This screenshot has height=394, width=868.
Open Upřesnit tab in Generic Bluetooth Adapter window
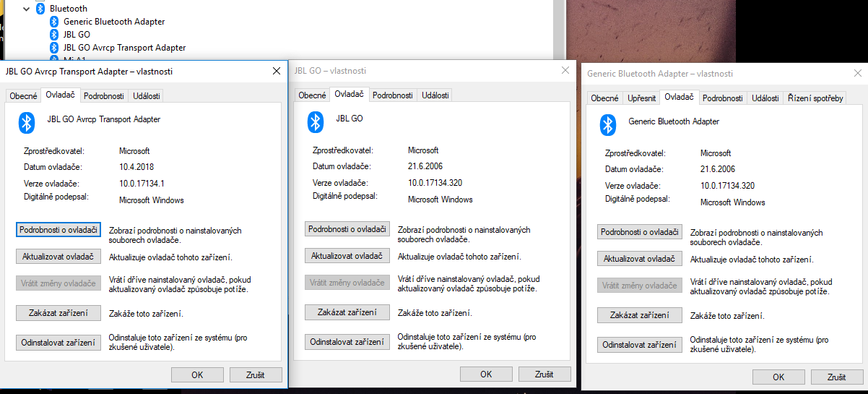[x=642, y=98]
